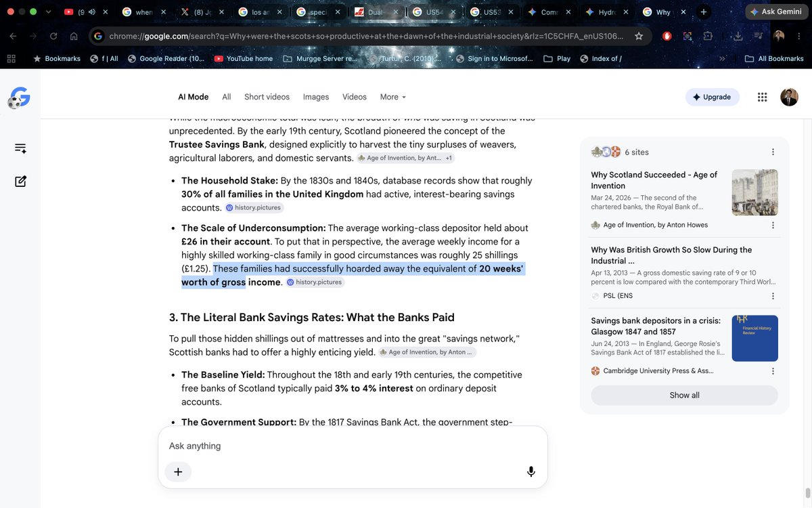Open Age of Invention chip after 'enticing yield'

tap(427, 352)
